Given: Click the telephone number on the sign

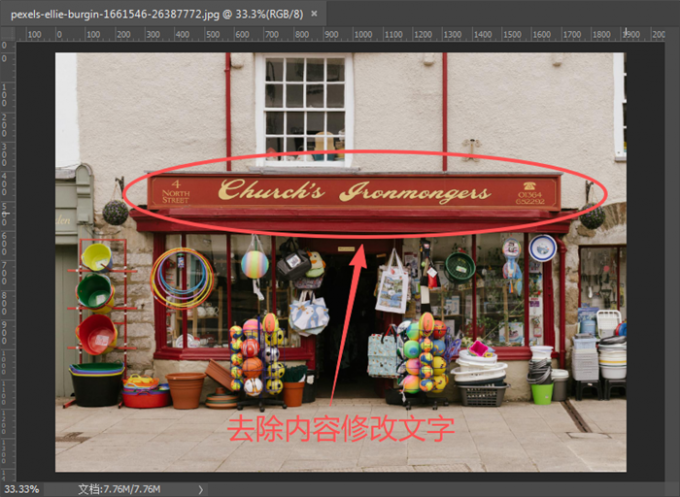Looking at the screenshot, I should [x=530, y=198].
